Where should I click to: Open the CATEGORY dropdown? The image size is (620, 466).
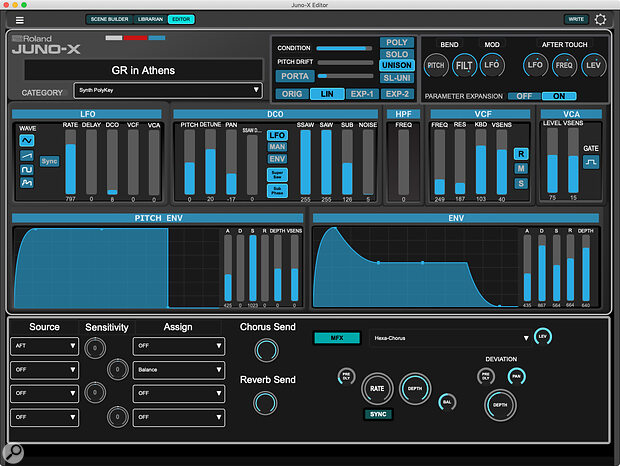coord(168,90)
